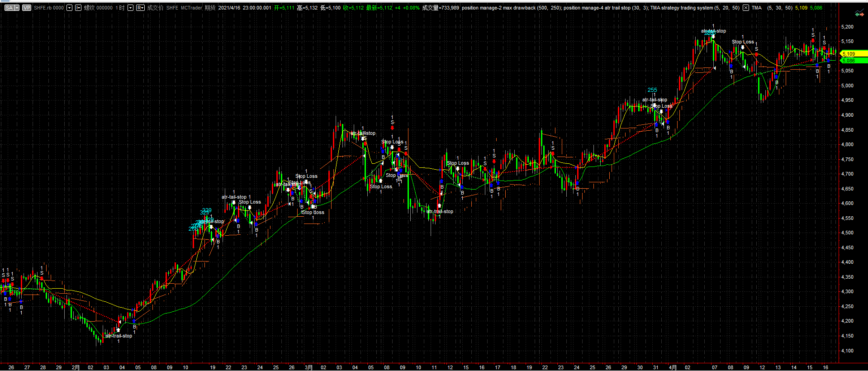
Task: Click the 收=5,112 close value
Action: point(353,8)
